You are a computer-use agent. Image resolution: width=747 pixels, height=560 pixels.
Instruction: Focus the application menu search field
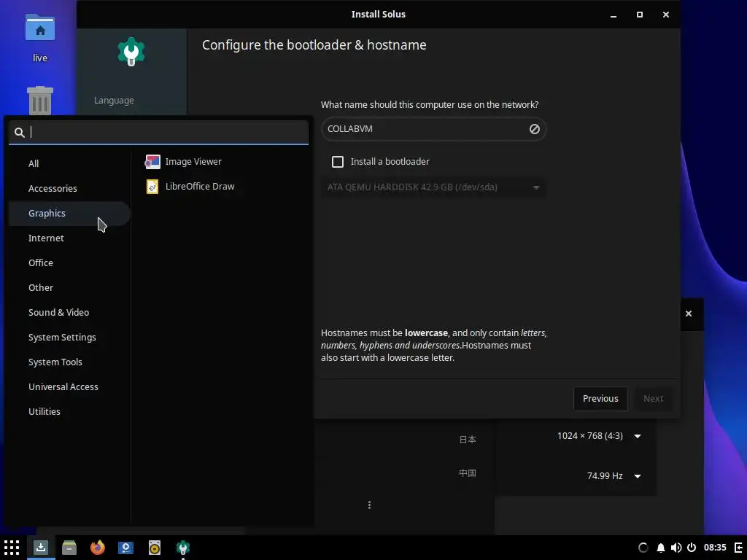[158, 133]
